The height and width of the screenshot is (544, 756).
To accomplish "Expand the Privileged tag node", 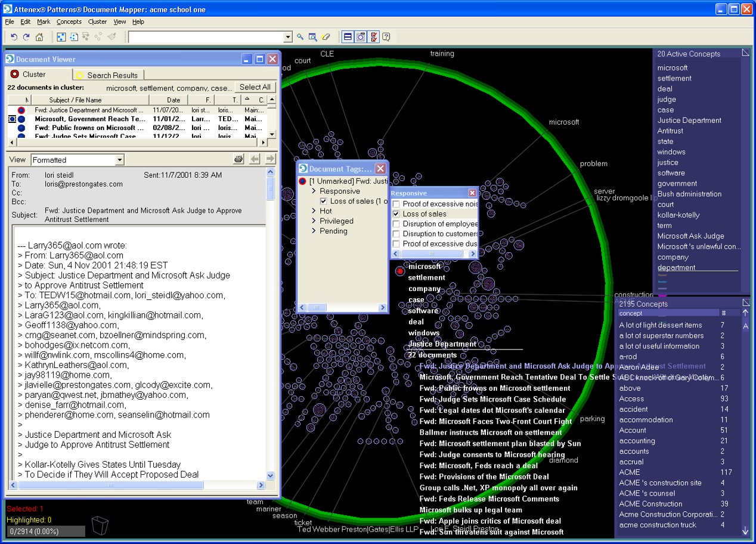I will [x=314, y=221].
